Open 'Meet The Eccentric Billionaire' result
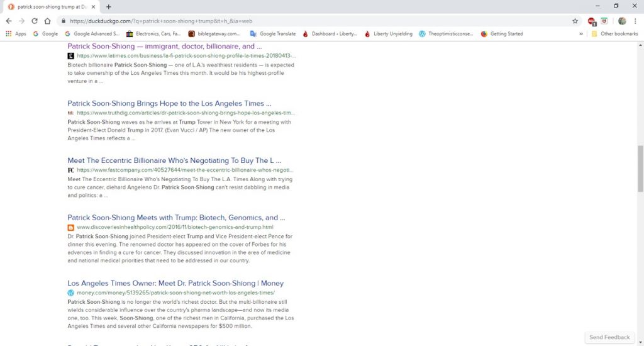 tap(175, 160)
